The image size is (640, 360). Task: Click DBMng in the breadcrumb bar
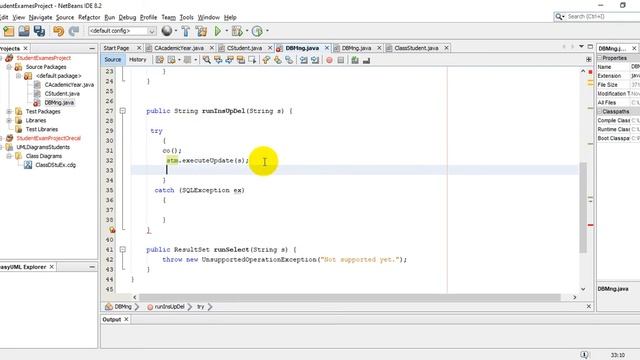122,307
